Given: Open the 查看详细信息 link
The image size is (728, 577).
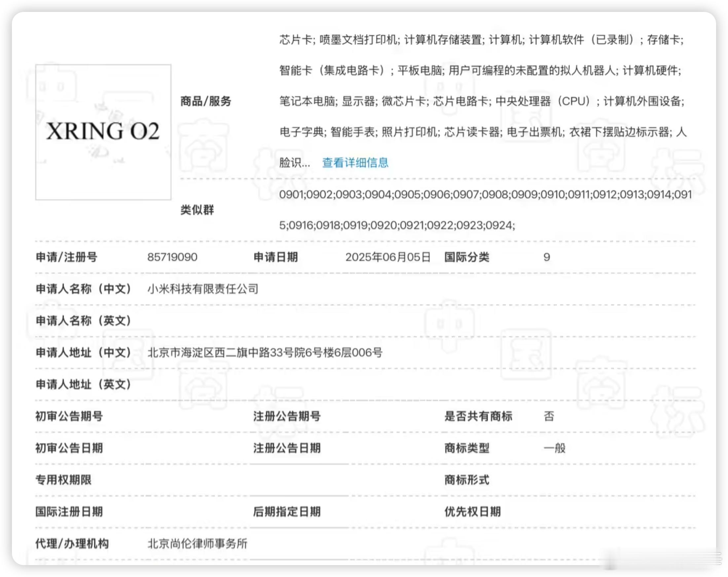Looking at the screenshot, I should (355, 163).
